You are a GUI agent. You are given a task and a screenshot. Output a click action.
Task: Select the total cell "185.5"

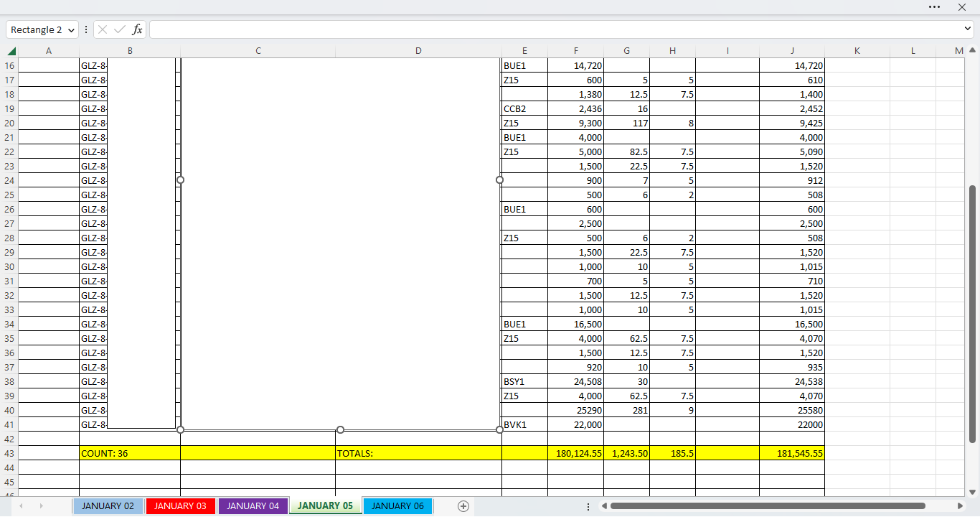[x=672, y=453]
